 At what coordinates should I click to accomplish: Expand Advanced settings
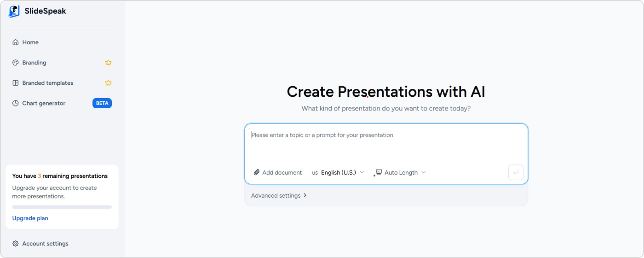tap(279, 195)
